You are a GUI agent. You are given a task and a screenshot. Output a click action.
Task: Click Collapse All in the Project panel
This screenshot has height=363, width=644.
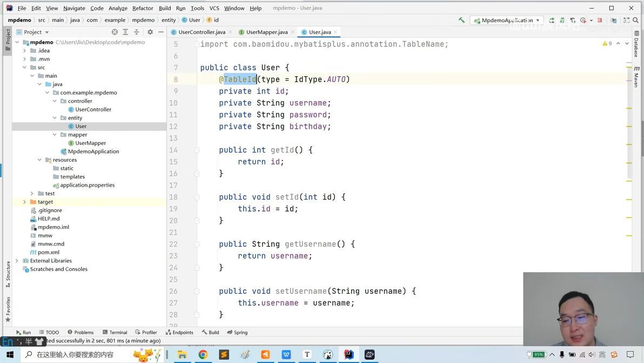[136, 32]
